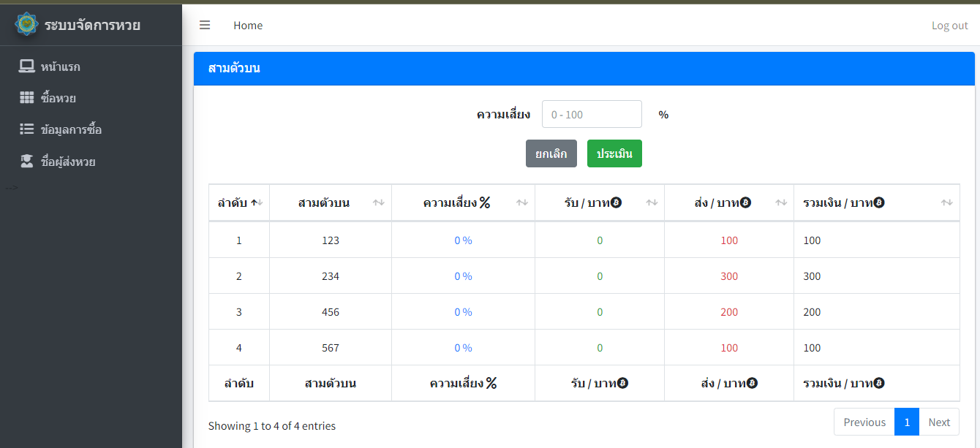The image size is (980, 448).
Task: Sort the สามตัวบน column using arrows
Action: 378,202
